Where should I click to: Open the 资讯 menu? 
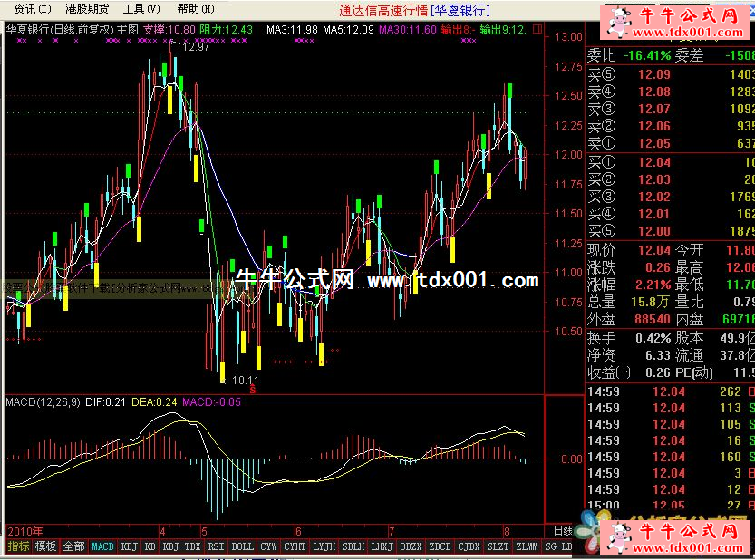[32, 9]
